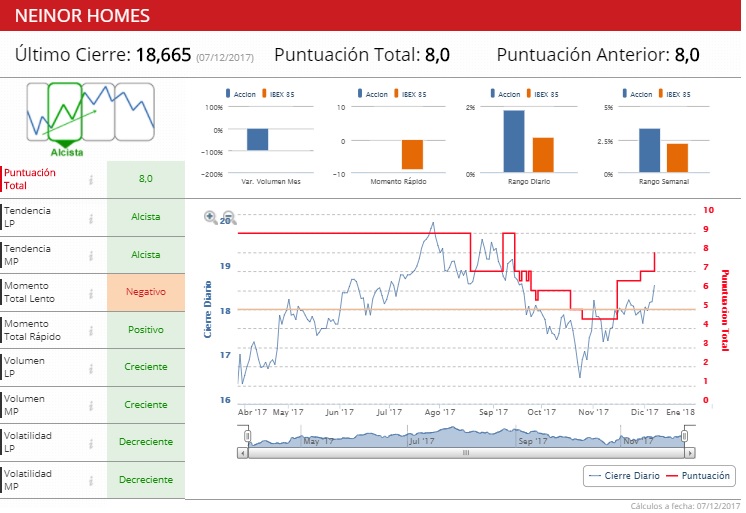
Task: Open info icon for Momento Total Lento
Action: tap(91, 294)
